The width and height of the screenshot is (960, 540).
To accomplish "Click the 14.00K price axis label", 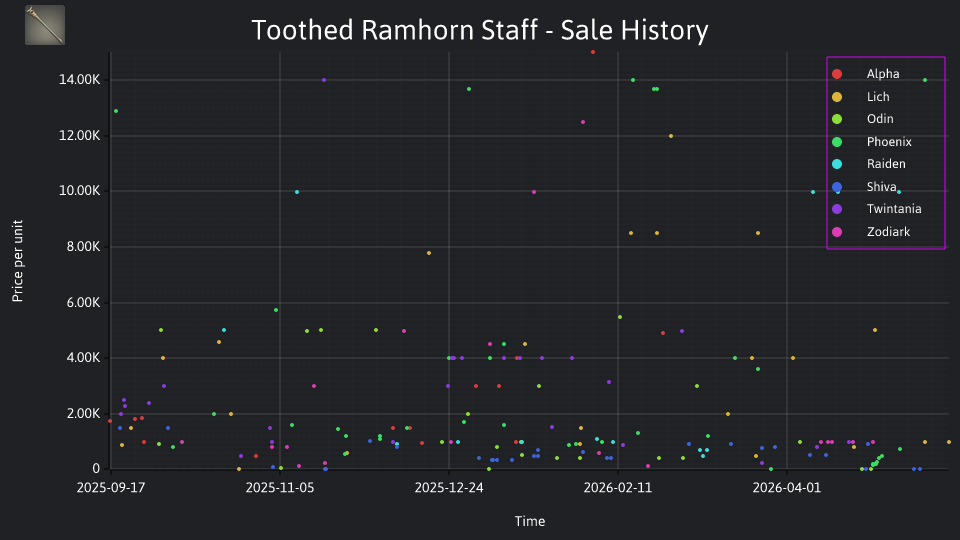I will coord(80,80).
